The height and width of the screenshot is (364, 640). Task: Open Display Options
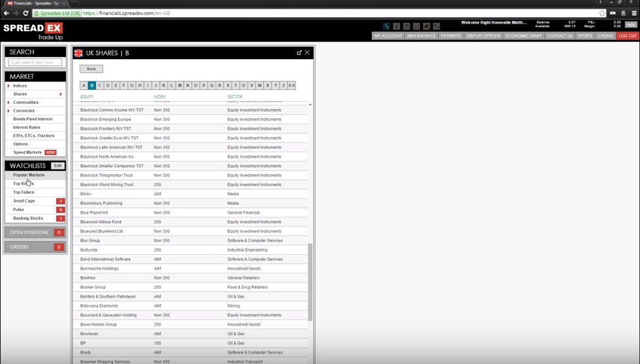[483, 36]
